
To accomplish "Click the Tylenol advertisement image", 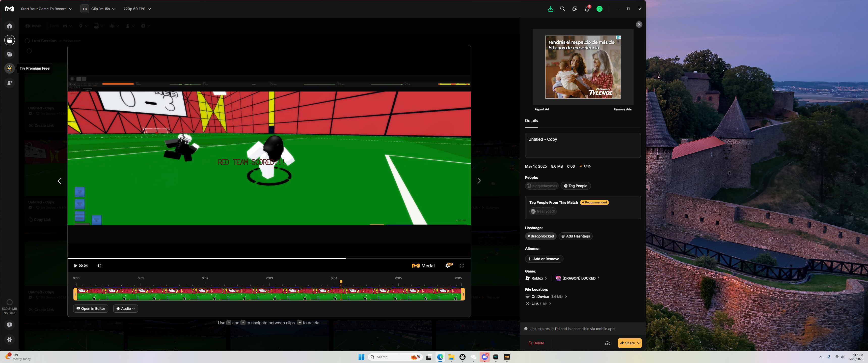I will (x=583, y=67).
